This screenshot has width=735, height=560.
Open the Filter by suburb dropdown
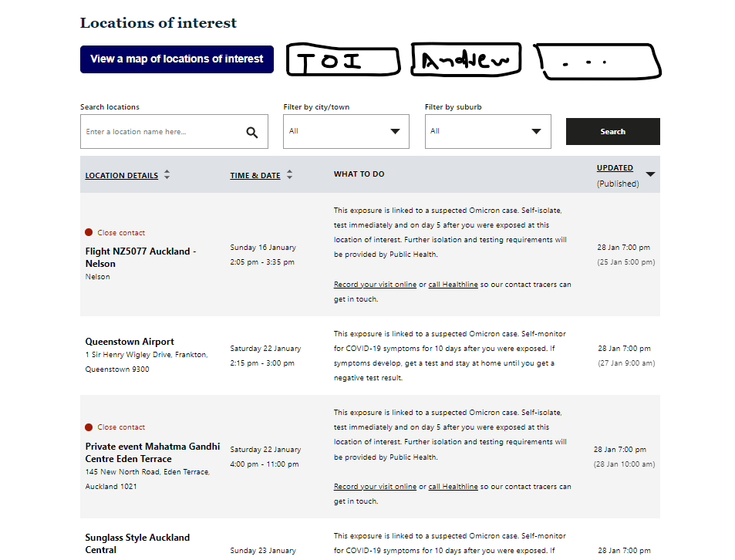[x=487, y=131]
